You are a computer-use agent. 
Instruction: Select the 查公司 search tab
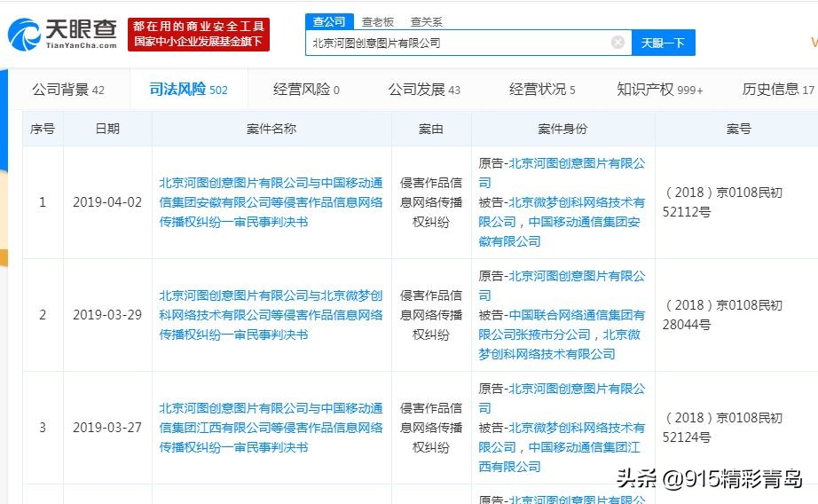pos(329,21)
